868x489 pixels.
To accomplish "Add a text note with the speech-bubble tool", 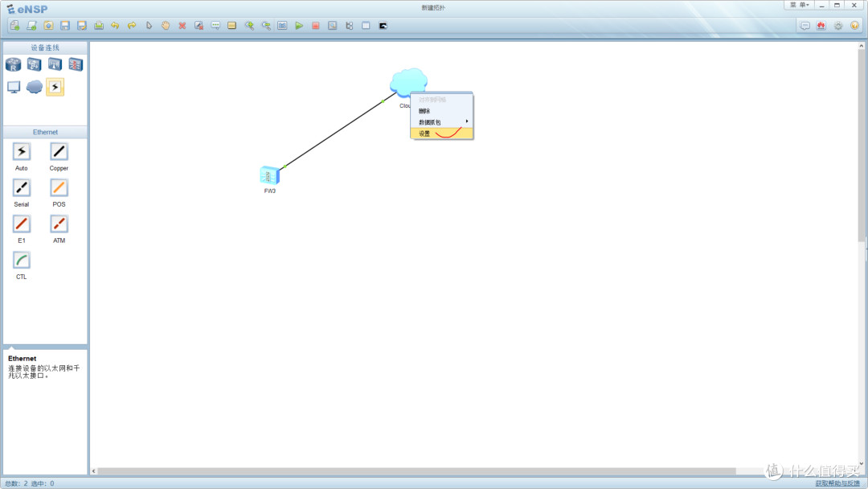I will [x=215, y=26].
